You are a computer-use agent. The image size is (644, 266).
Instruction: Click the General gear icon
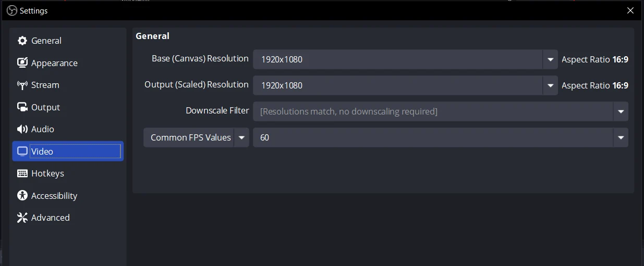[22, 41]
